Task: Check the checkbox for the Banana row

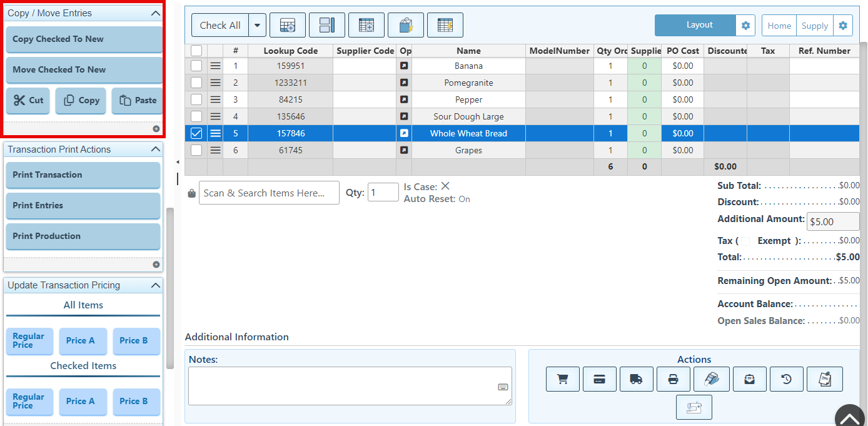Action: click(196, 66)
